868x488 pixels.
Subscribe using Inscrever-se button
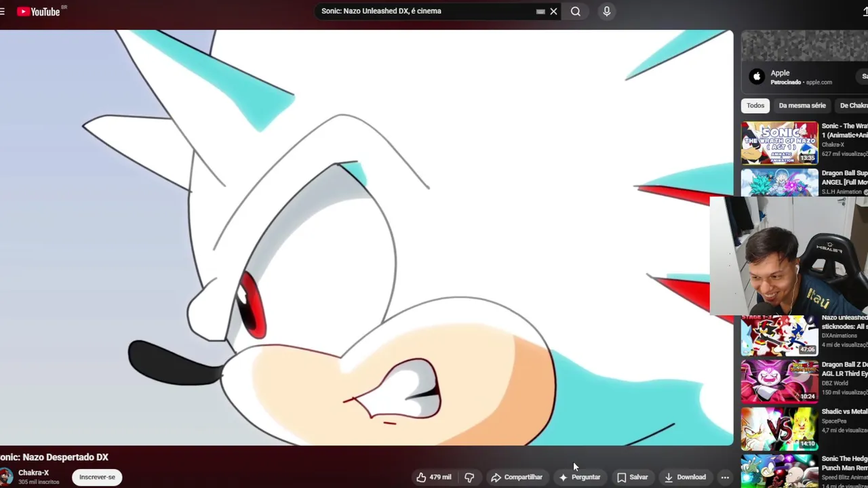97,477
